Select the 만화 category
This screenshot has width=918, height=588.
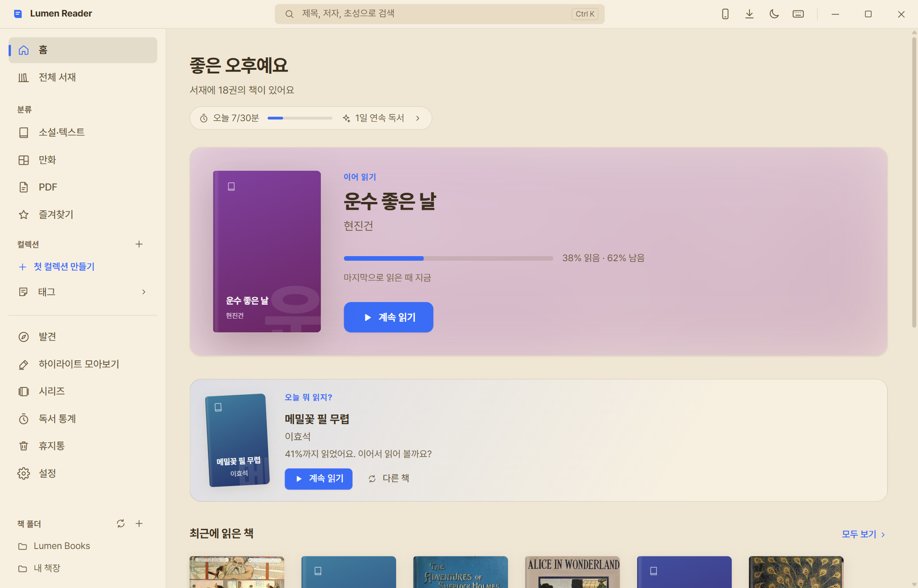[83, 160]
